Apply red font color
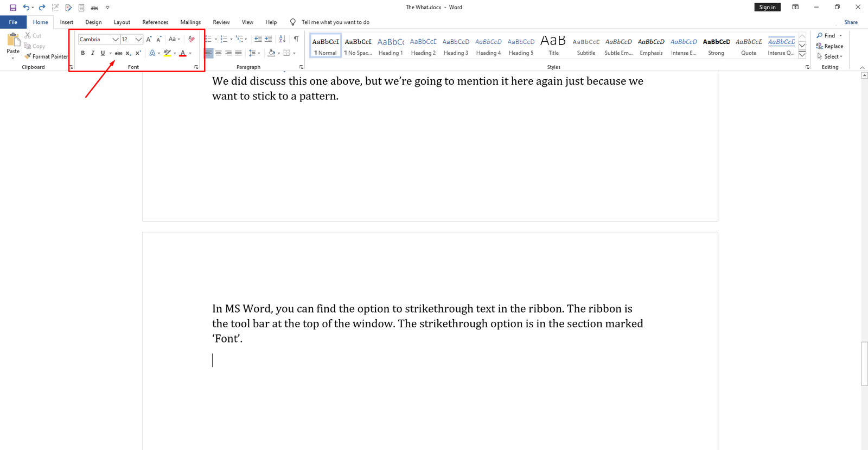The height and width of the screenshot is (450, 868). [x=183, y=53]
